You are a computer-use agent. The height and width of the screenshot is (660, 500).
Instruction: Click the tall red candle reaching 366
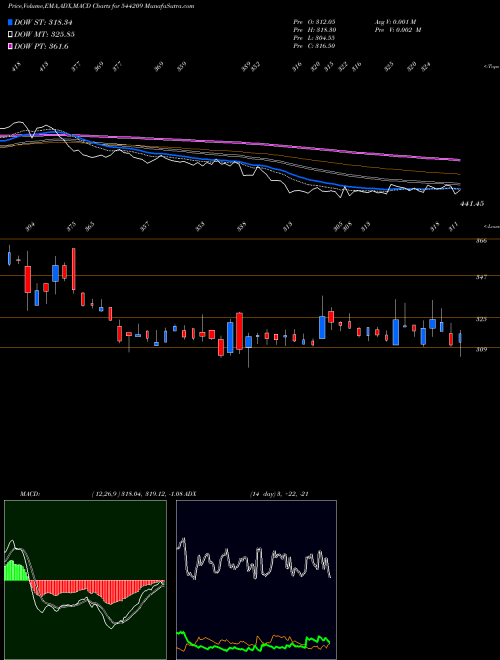[74, 269]
